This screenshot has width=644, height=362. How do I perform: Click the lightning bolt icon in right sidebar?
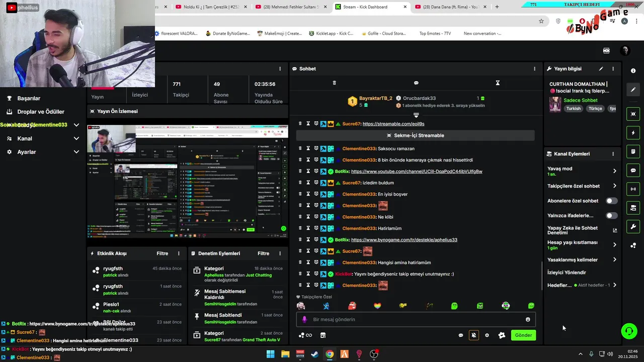pos(633,133)
